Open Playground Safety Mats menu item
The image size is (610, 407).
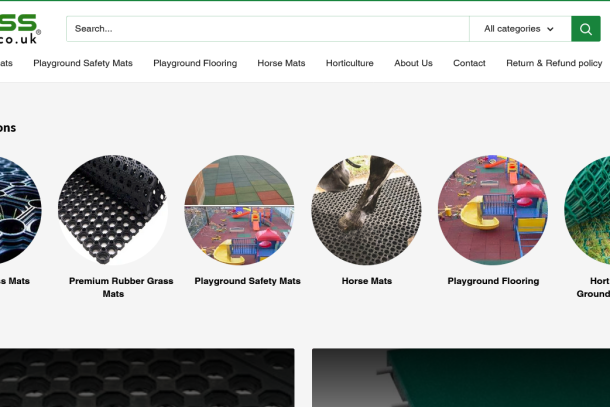click(83, 63)
